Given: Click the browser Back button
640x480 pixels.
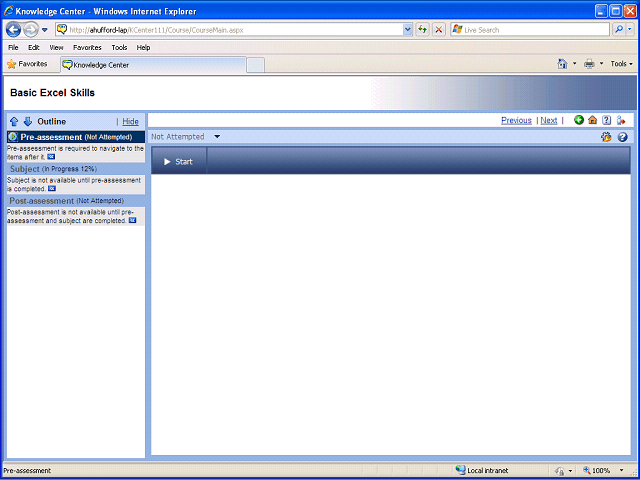Looking at the screenshot, I should pyautogui.click(x=13, y=29).
